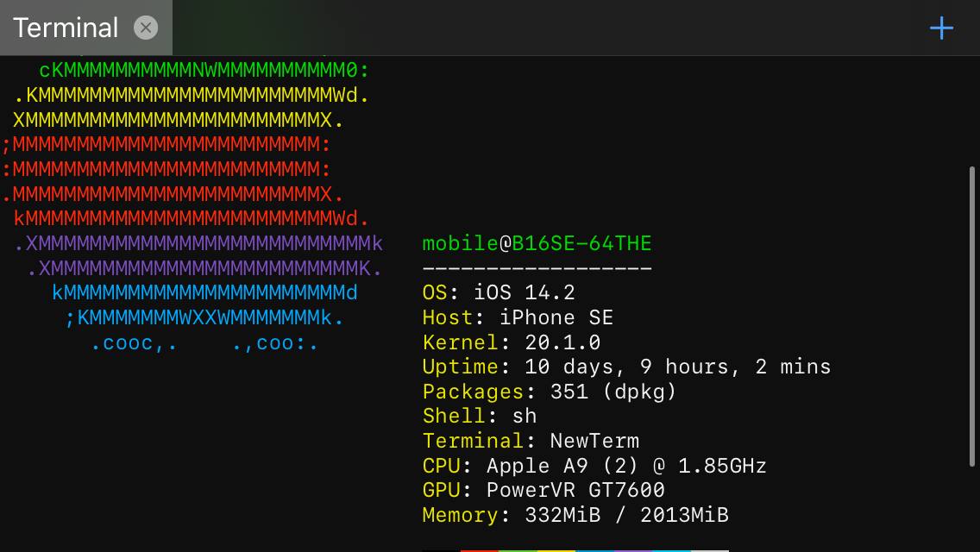Close the Terminal tab
The width and height of the screenshot is (980, 552).
[146, 28]
